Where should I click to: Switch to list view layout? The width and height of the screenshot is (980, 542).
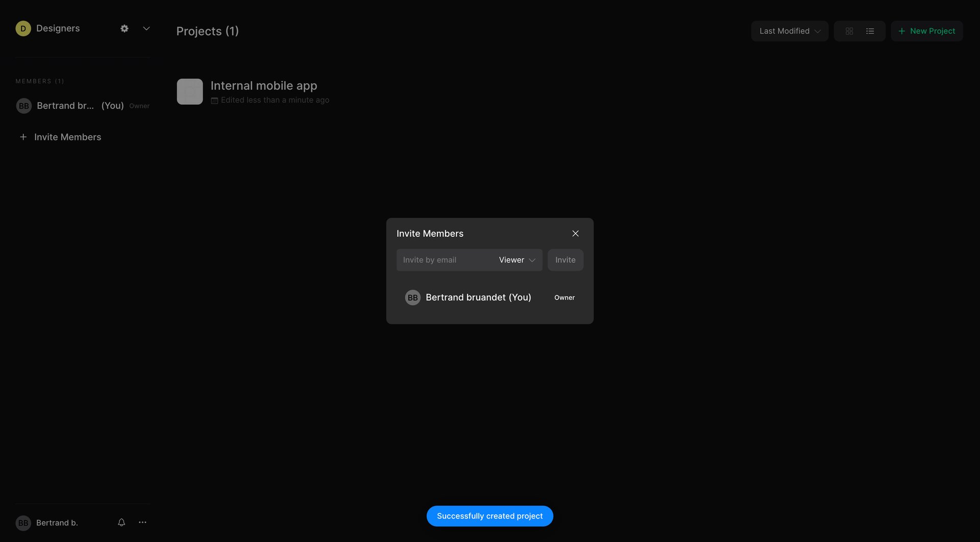(x=870, y=31)
